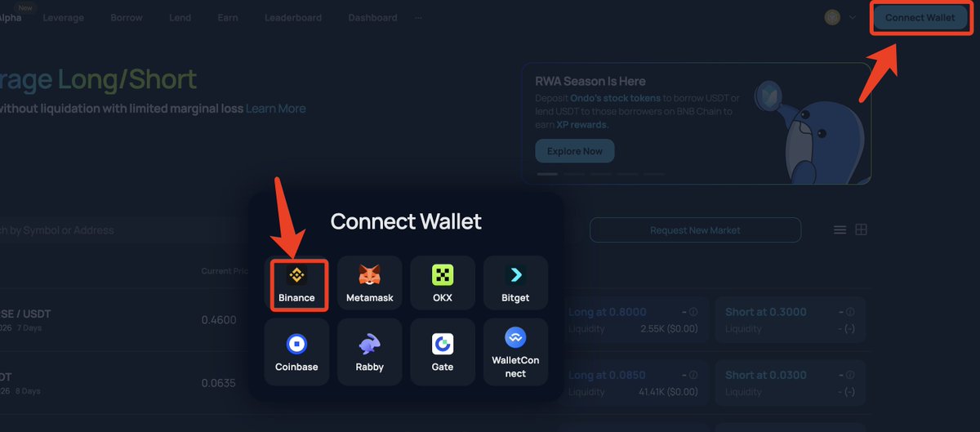
Task: Choose the Metamask fox wallet
Action: 370,283
